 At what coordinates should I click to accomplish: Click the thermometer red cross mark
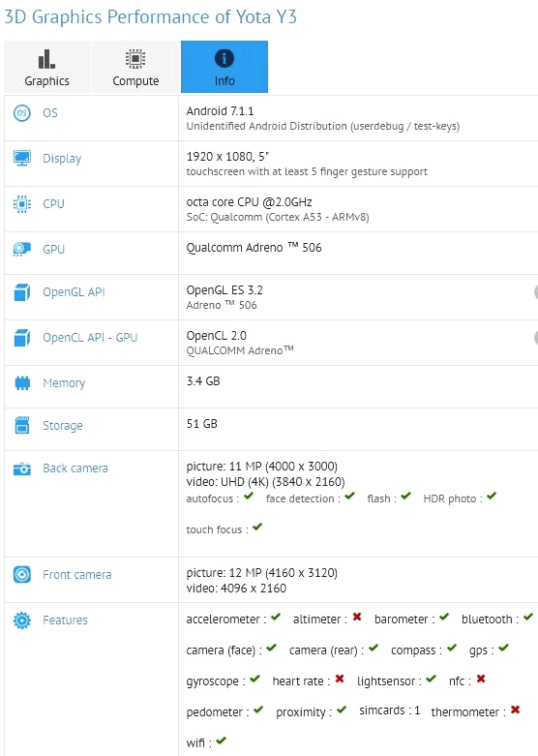(x=516, y=710)
